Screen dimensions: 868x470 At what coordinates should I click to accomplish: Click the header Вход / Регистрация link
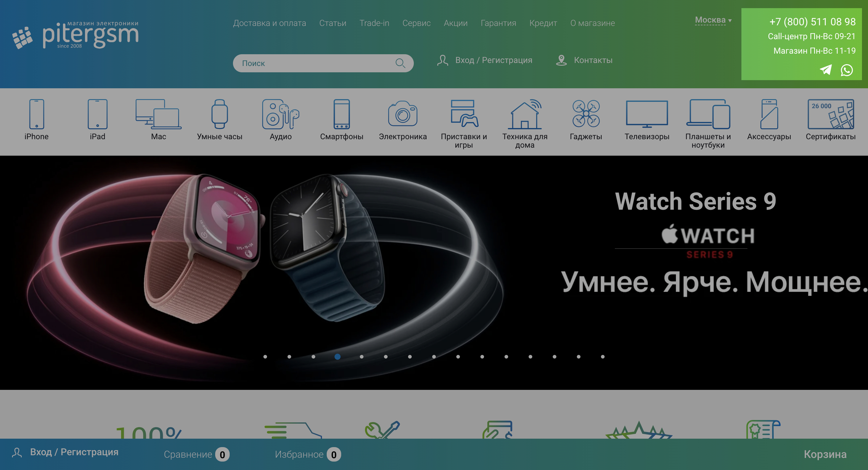pyautogui.click(x=494, y=60)
